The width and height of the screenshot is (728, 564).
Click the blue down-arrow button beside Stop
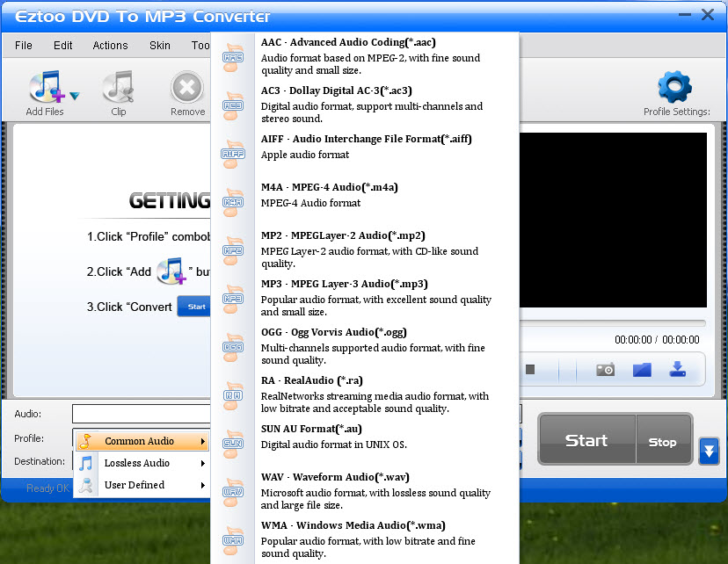pos(709,451)
